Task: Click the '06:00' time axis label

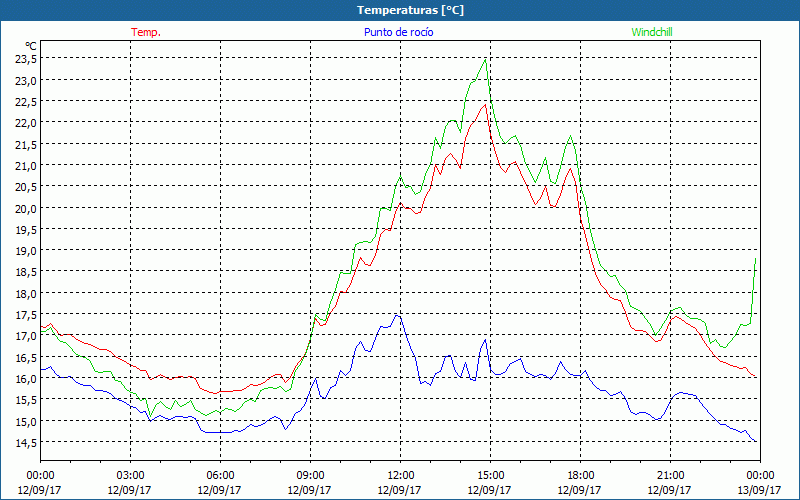Action: [x=220, y=476]
